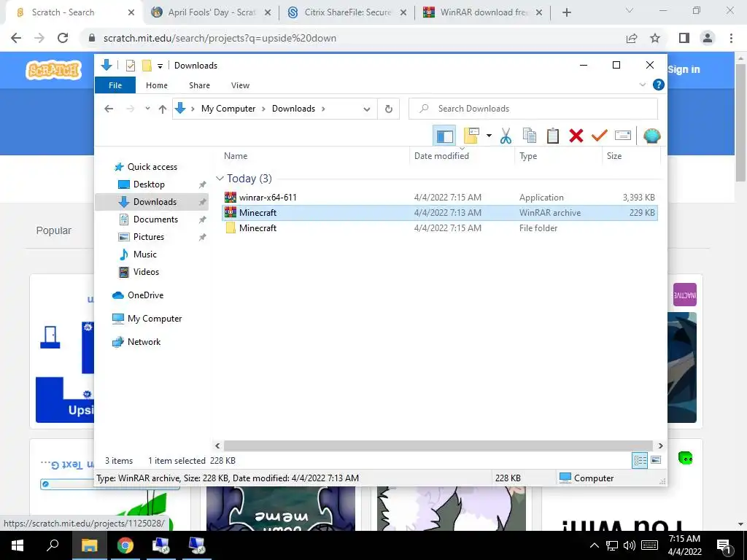Open the View ribbon tab
The width and height of the screenshot is (747, 560).
click(240, 85)
